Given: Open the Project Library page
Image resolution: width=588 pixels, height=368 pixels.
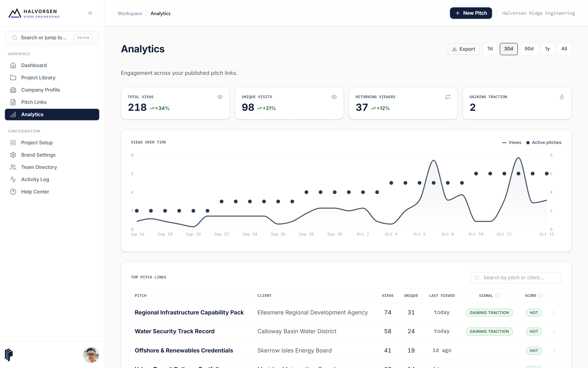Looking at the screenshot, I should point(52,78).
